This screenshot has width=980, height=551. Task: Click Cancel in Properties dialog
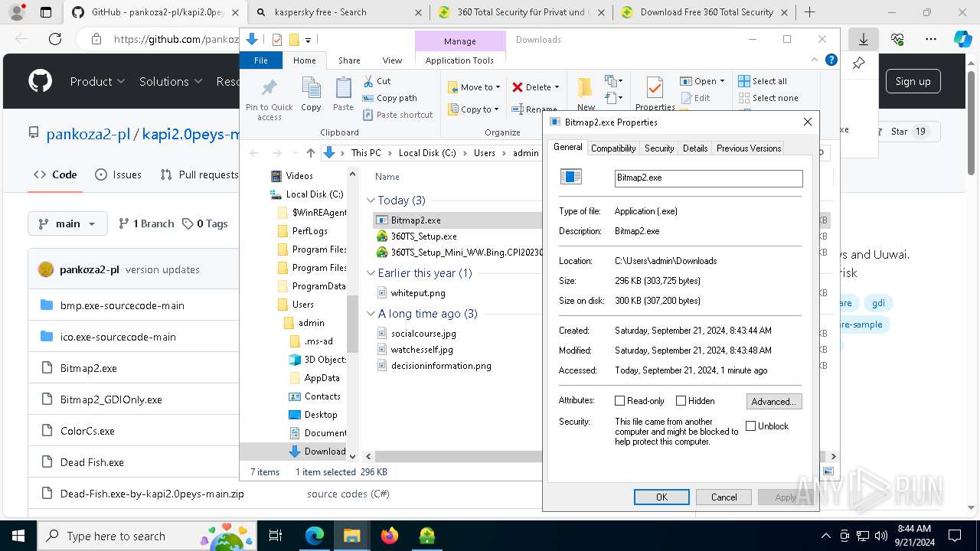pos(724,497)
